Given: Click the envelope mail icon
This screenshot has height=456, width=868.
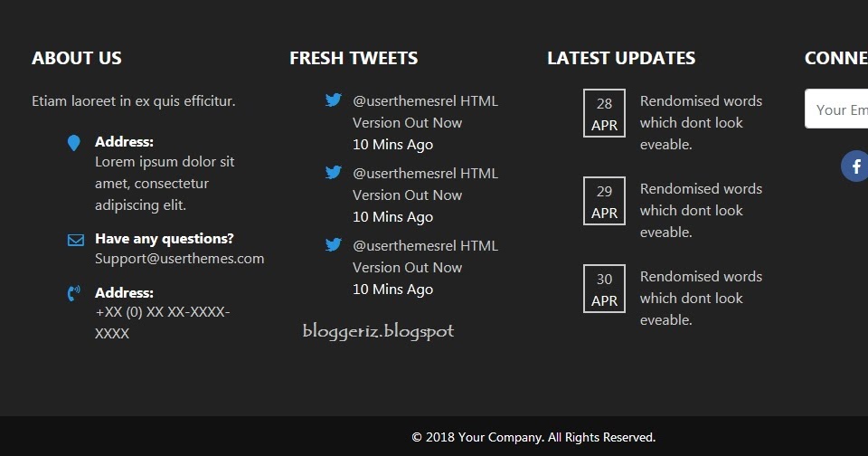Looking at the screenshot, I should [75, 240].
